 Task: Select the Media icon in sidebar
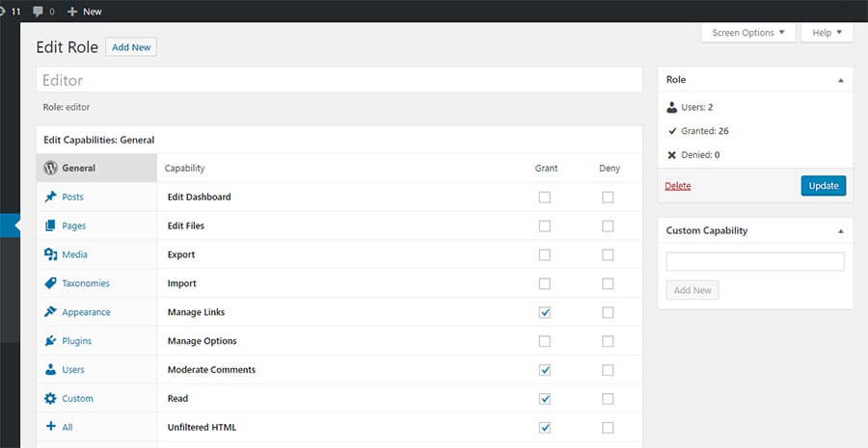50,254
